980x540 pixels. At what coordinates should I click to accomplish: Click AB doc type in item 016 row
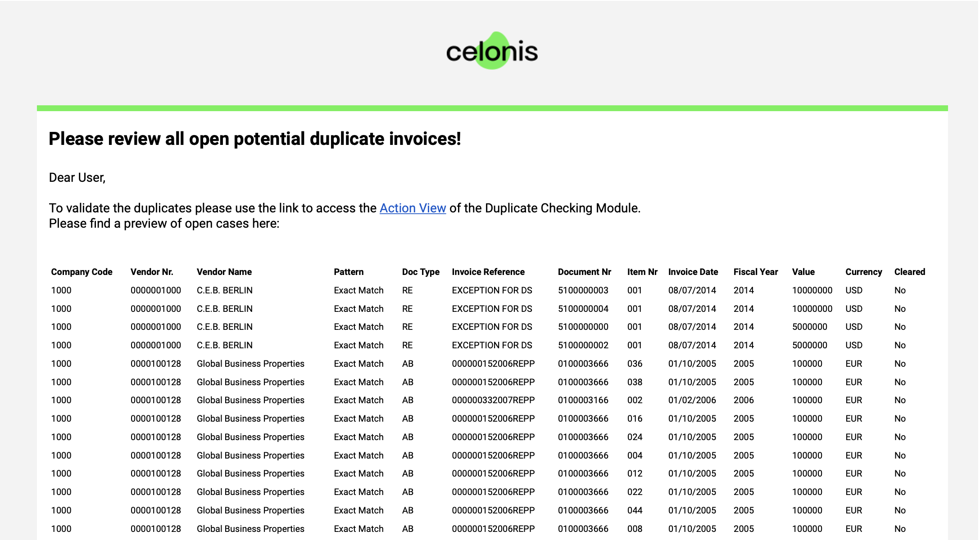[x=408, y=418]
